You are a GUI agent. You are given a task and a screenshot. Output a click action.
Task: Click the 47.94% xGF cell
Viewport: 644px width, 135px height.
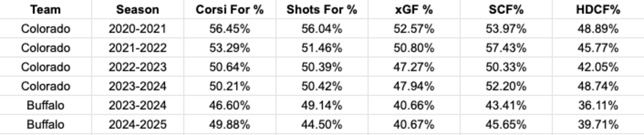tap(414, 86)
